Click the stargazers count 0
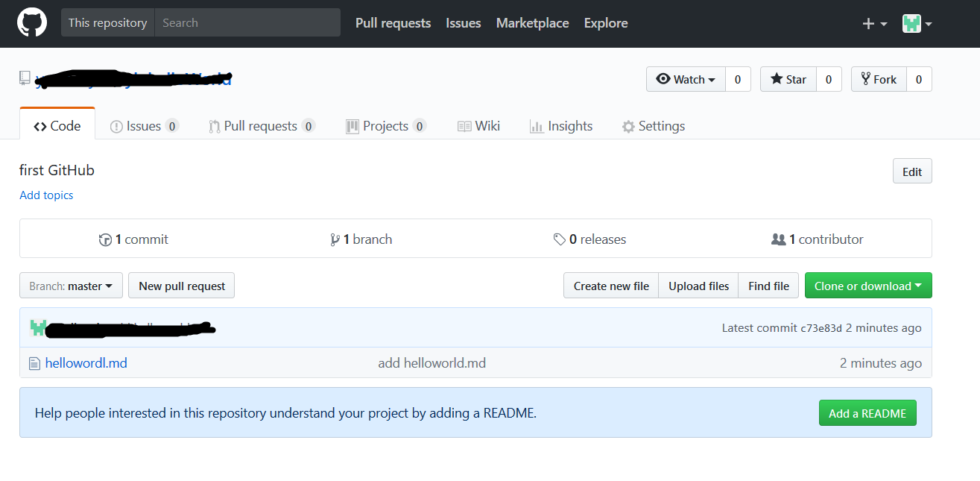This screenshot has width=980, height=481. coord(829,79)
